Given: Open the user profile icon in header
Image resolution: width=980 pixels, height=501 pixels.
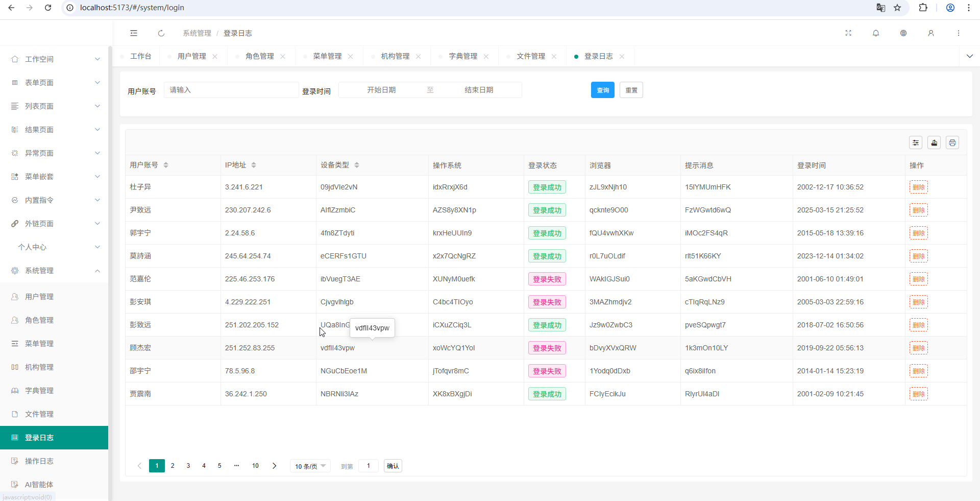Looking at the screenshot, I should [931, 33].
